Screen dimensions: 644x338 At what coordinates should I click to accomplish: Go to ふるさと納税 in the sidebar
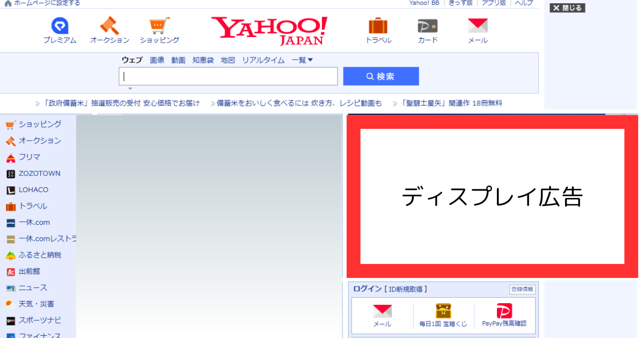[33, 255]
